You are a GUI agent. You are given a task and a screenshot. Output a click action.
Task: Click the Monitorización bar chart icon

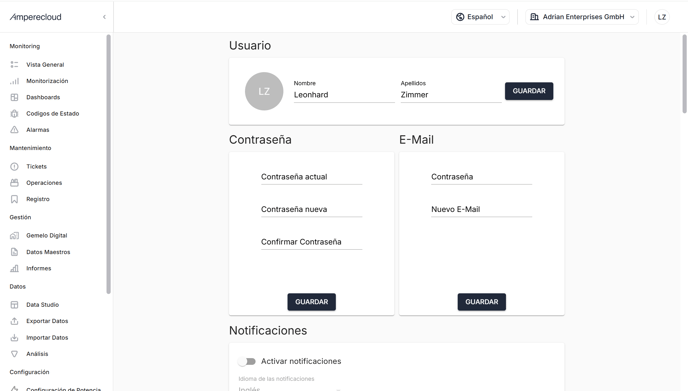14,81
